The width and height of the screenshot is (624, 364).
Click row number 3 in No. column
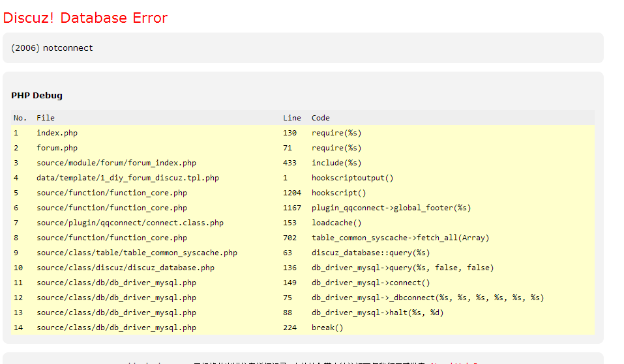click(16, 163)
